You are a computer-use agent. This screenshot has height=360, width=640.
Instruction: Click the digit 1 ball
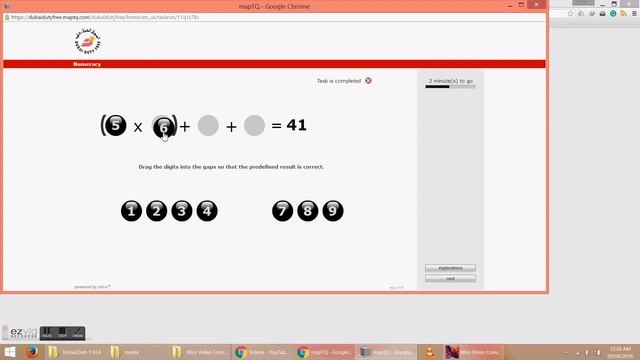(x=131, y=211)
